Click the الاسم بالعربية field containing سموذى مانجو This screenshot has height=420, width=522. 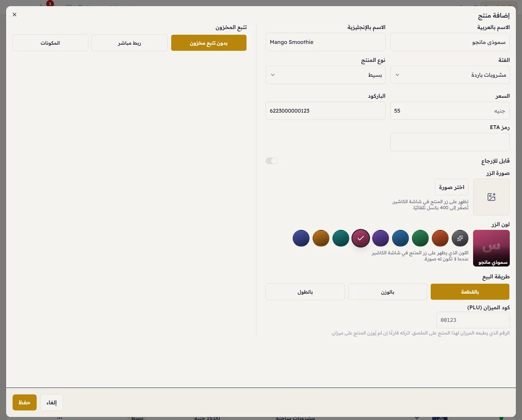pyautogui.click(x=450, y=42)
